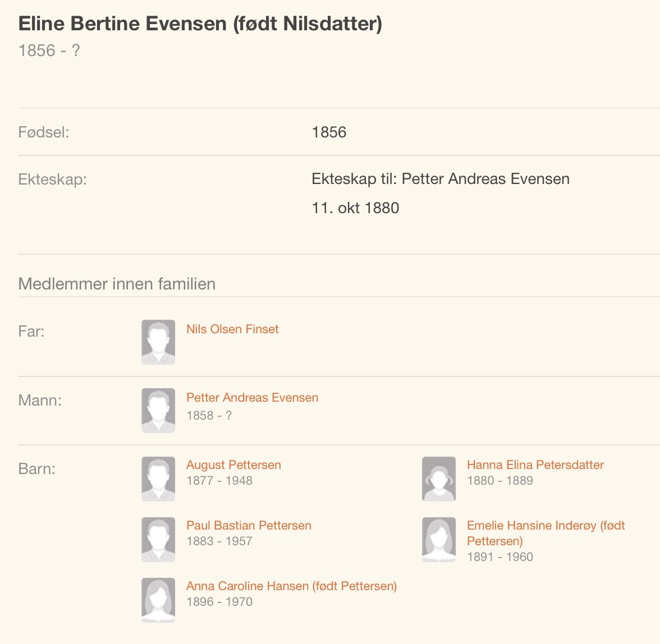The height and width of the screenshot is (644, 660).
Task: Click the Medlemmer innen familien heading
Action: (x=117, y=284)
